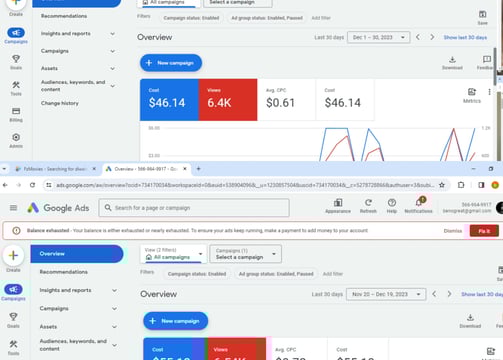Click Campaign status: Enabled chip in upper window

pos(191,18)
